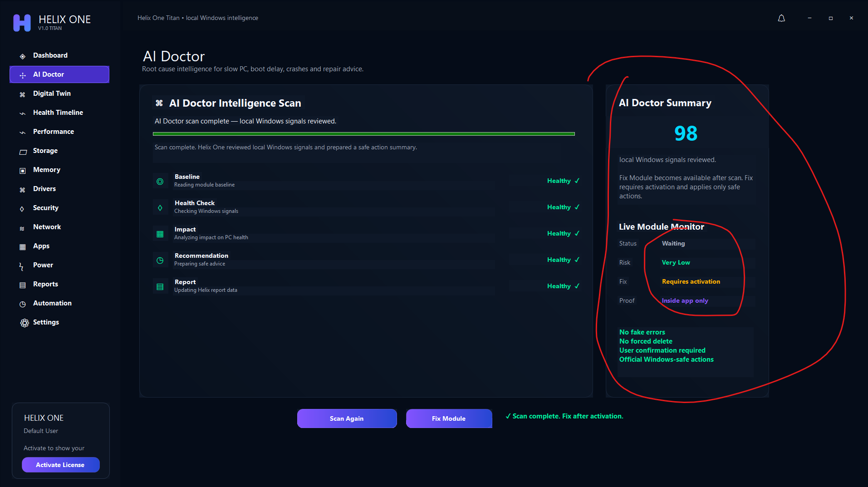Click Report Healthy status

[563, 286]
